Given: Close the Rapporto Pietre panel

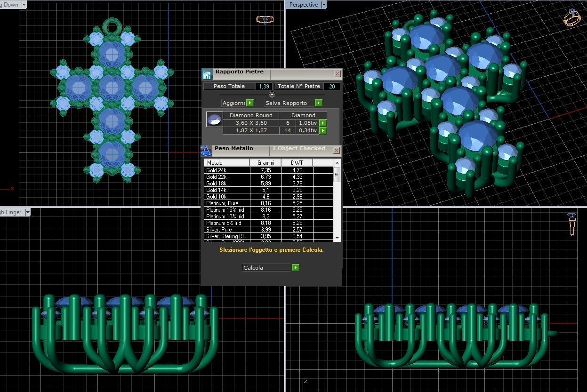Looking at the screenshot, I should click(337, 74).
